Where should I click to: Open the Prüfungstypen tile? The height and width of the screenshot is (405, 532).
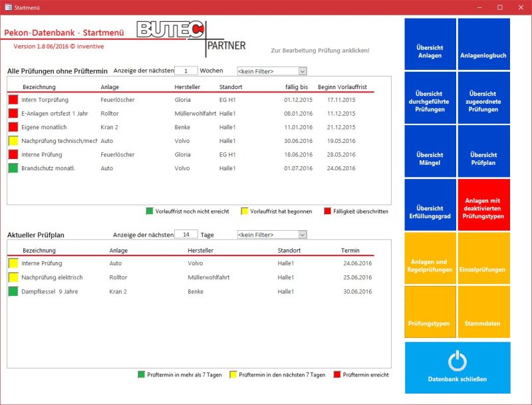[430, 312]
